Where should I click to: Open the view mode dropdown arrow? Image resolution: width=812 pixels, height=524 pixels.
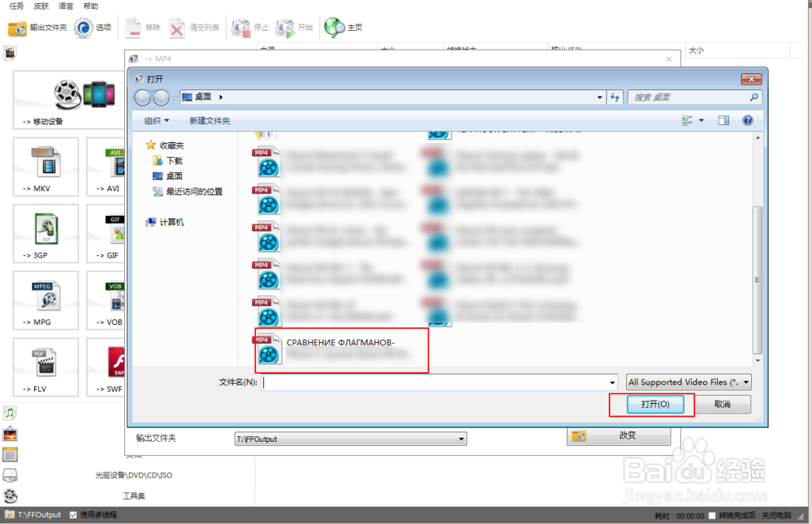click(x=702, y=120)
